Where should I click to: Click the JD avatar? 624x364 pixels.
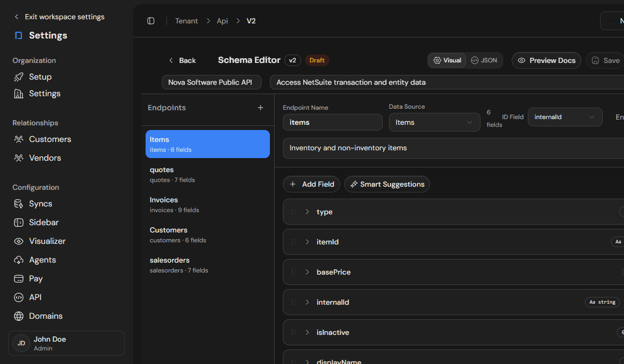click(x=21, y=343)
